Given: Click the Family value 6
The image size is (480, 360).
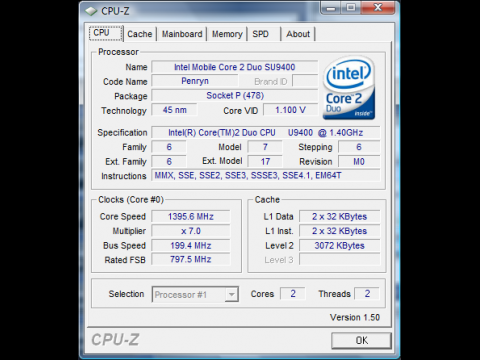Looking at the screenshot, I should click(x=169, y=147).
